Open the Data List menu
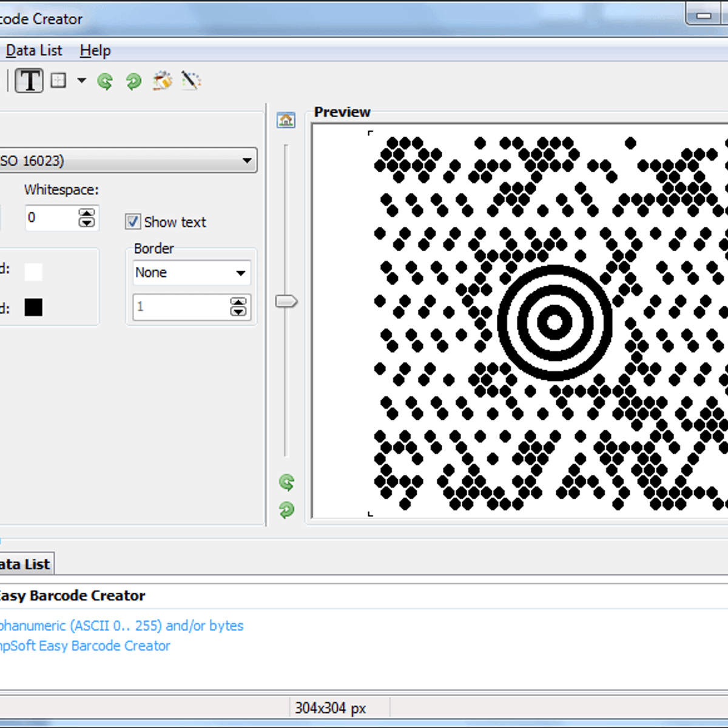Viewport: 728px width, 728px height. (x=34, y=50)
